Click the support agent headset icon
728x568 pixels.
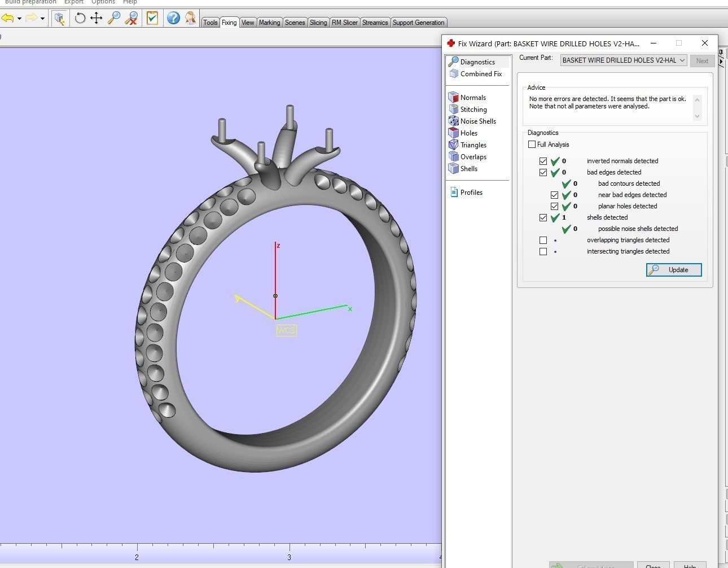click(191, 18)
